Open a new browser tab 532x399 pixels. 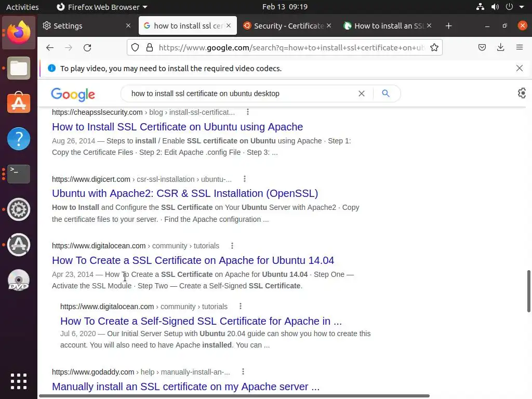pos(448,26)
